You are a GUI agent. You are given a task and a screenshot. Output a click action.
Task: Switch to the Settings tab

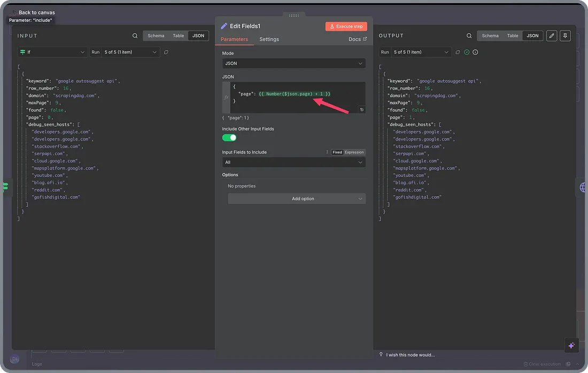coord(269,39)
